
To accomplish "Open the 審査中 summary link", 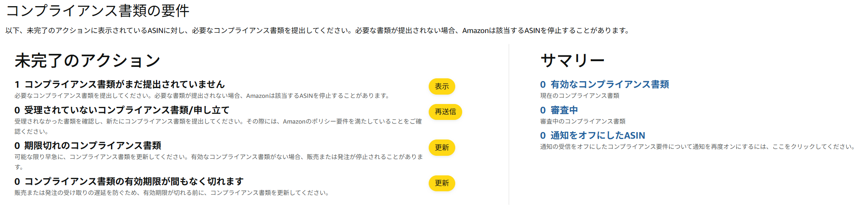I will pos(559,110).
